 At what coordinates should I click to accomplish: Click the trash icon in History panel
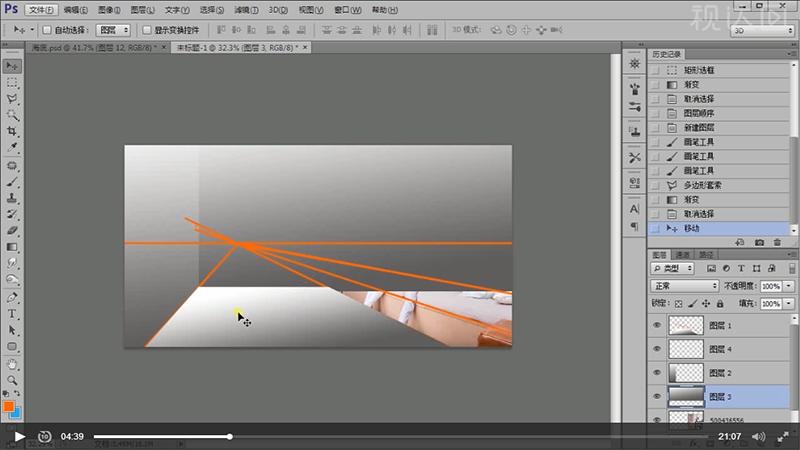[x=778, y=242]
